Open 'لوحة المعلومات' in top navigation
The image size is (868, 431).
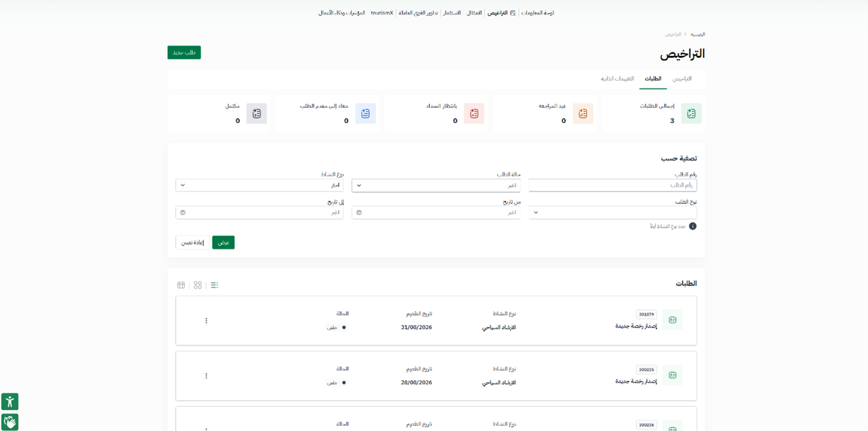click(x=538, y=13)
